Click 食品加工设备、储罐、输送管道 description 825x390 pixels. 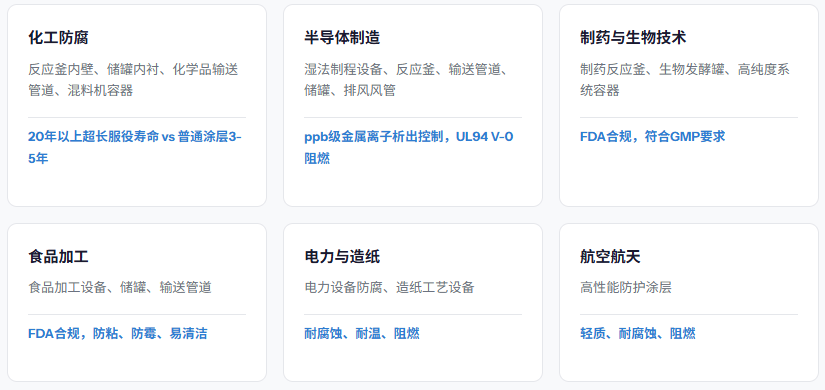pos(120,287)
